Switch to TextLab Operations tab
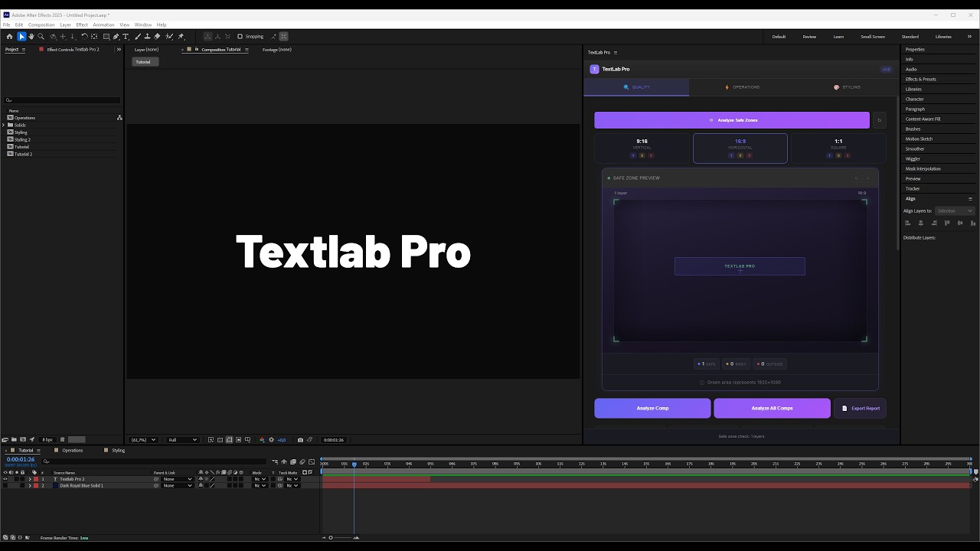980x551 pixels. [742, 87]
